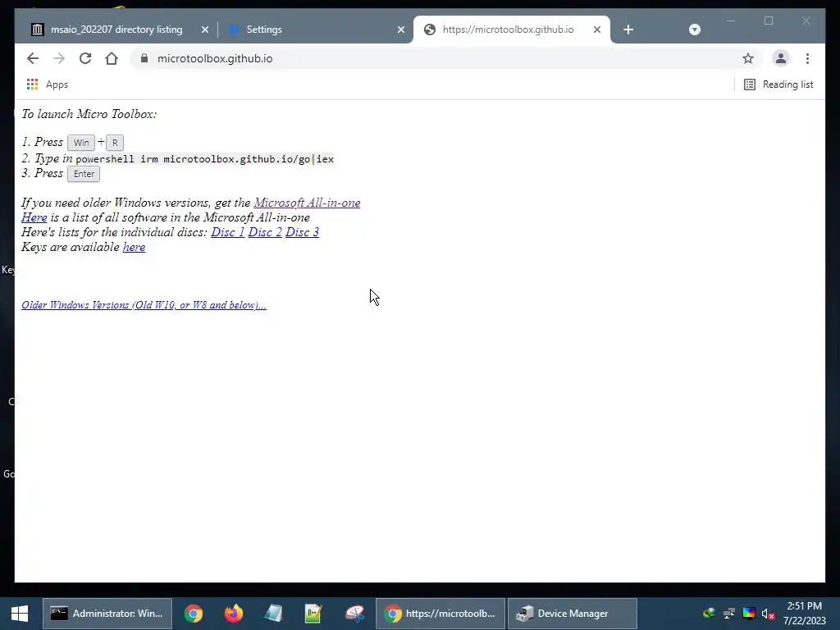Open the Microsoft All-in-one link
The image size is (840, 630).
pyautogui.click(x=307, y=203)
